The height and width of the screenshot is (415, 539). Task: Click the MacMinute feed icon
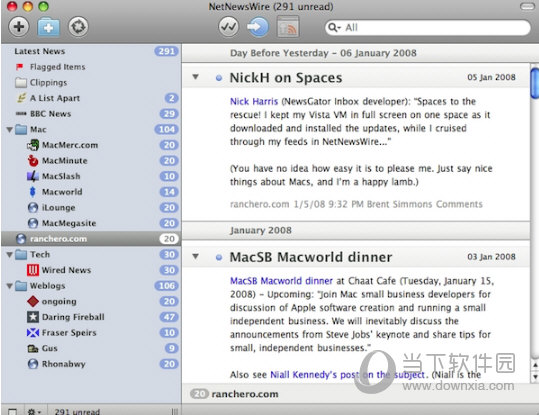[33, 161]
